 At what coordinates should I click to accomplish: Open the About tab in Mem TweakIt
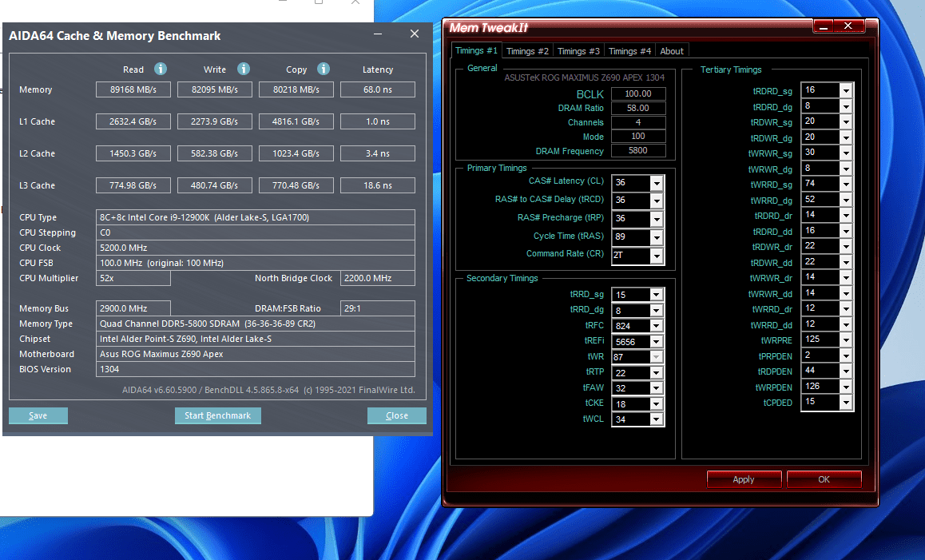[x=672, y=51]
